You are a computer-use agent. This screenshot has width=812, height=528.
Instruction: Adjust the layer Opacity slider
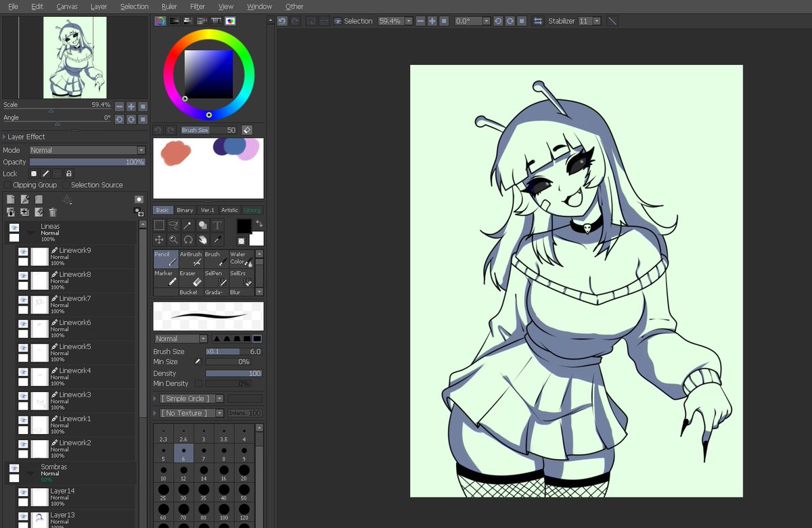(87, 162)
